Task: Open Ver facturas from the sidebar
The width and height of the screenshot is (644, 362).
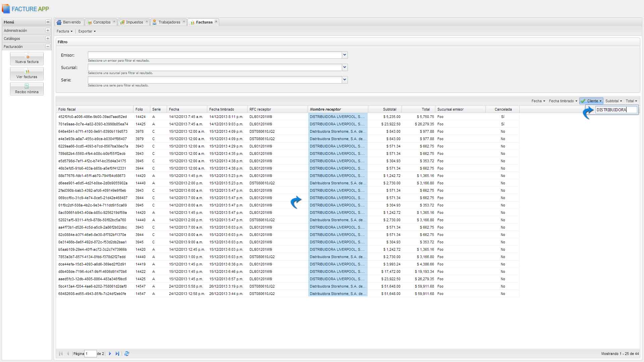Action: 27,74
